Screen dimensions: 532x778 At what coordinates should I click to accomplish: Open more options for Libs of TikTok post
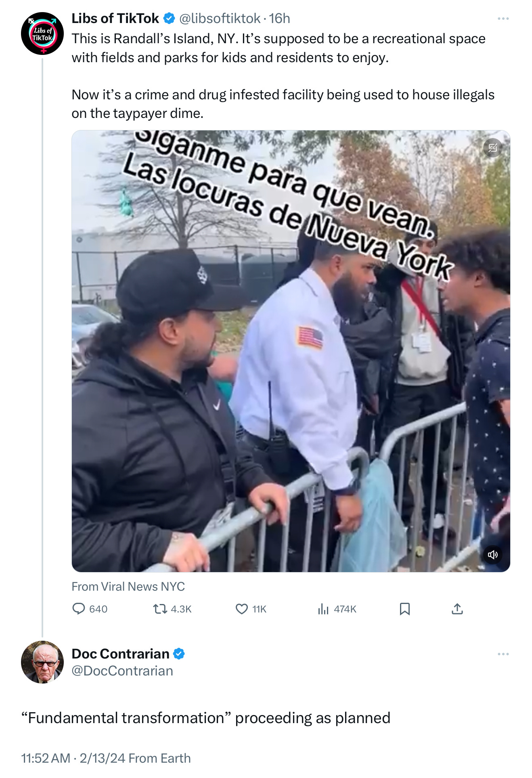(x=503, y=19)
